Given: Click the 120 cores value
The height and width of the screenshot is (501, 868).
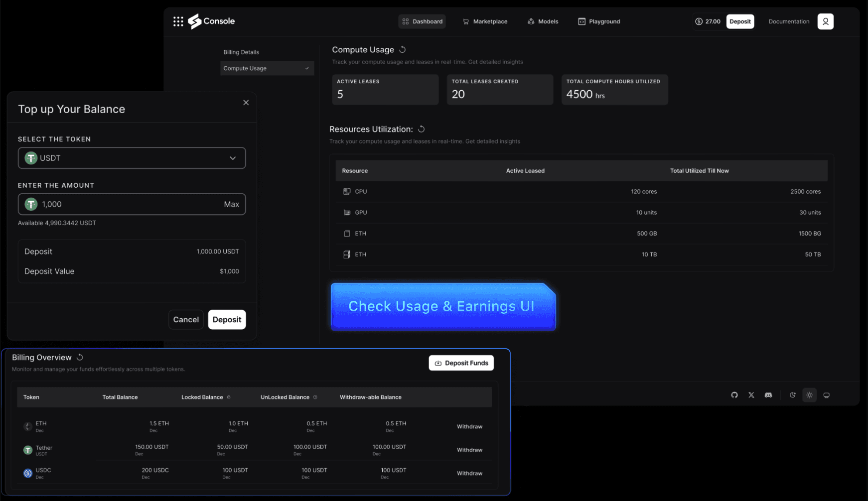Looking at the screenshot, I should coord(644,192).
